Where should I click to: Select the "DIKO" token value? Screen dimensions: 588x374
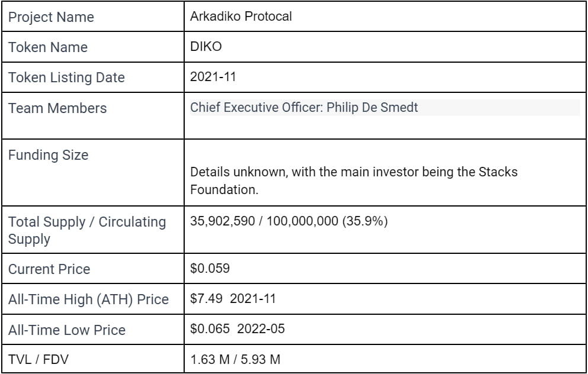(206, 47)
